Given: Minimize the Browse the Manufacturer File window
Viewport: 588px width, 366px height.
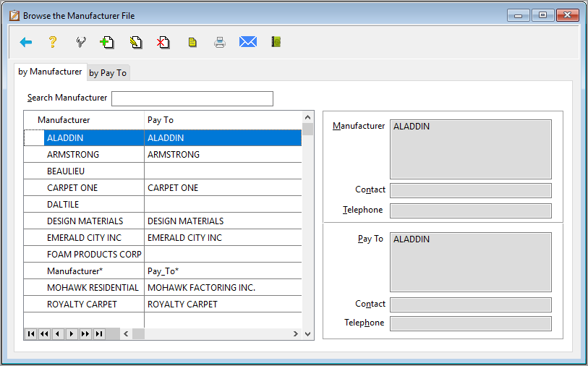Looking at the screenshot, I should [x=519, y=15].
